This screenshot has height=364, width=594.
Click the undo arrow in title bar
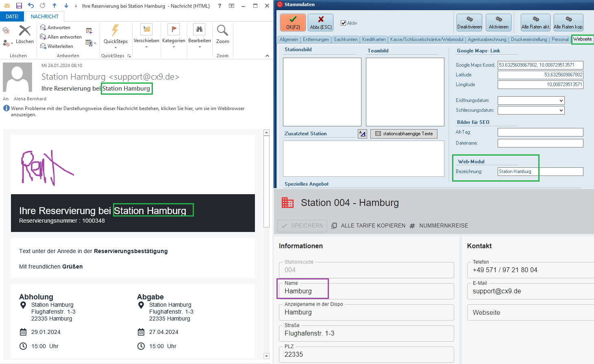pyautogui.click(x=31, y=6)
